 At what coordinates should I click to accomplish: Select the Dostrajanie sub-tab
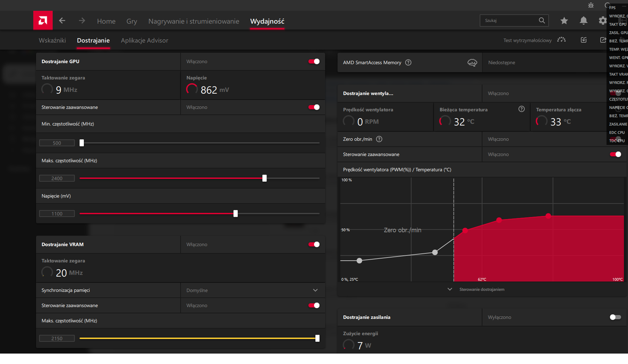click(93, 40)
